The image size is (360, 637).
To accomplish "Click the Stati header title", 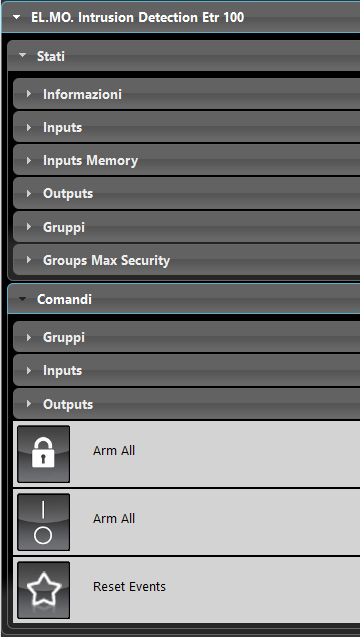I will coord(51,56).
